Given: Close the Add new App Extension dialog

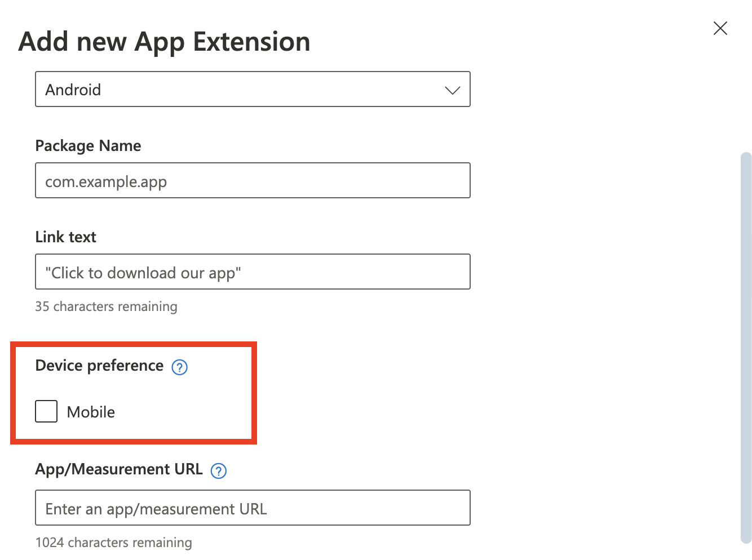Looking at the screenshot, I should click(x=720, y=28).
